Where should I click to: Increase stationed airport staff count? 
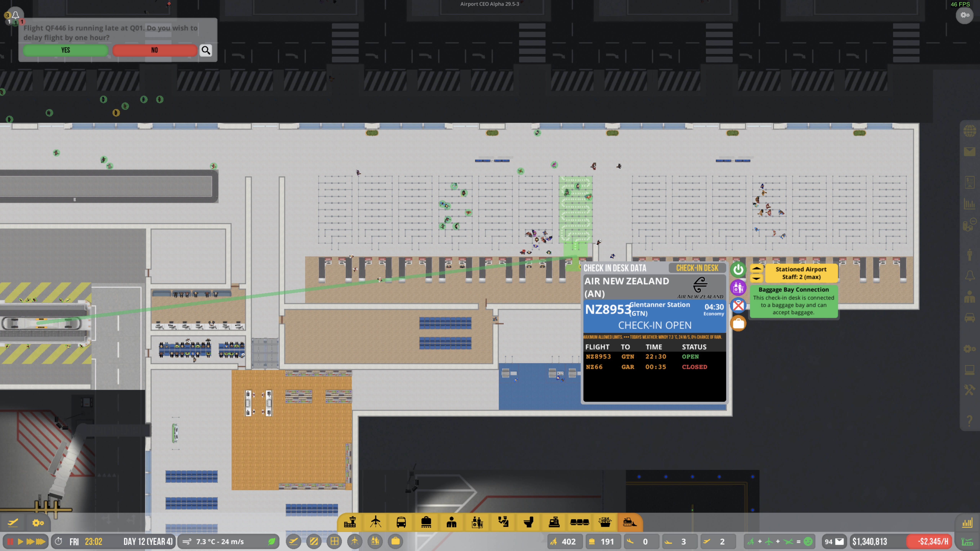tap(756, 268)
